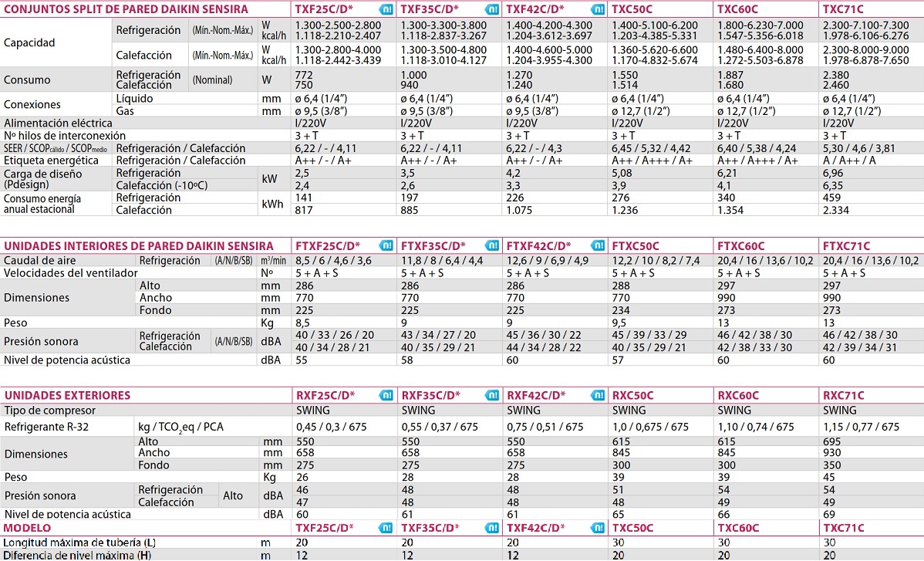Click the RXC71C column header
Viewport: 924px width, 561px height.
point(844,395)
